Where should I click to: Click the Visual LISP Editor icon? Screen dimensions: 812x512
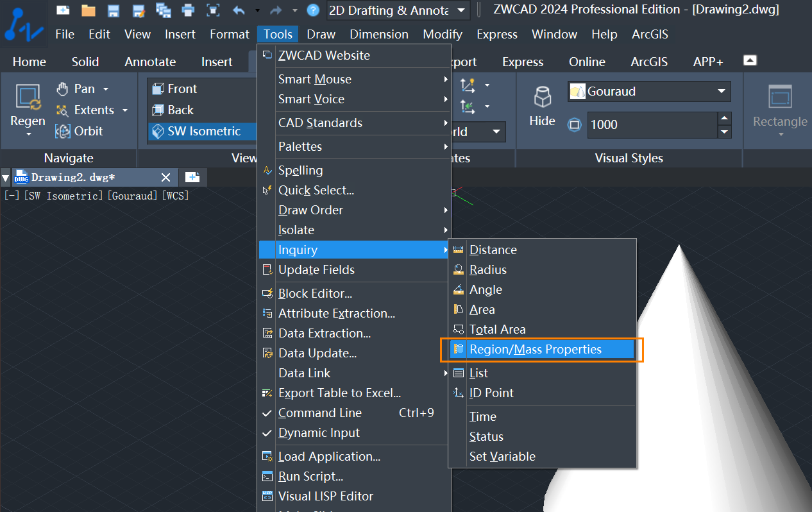click(267, 496)
